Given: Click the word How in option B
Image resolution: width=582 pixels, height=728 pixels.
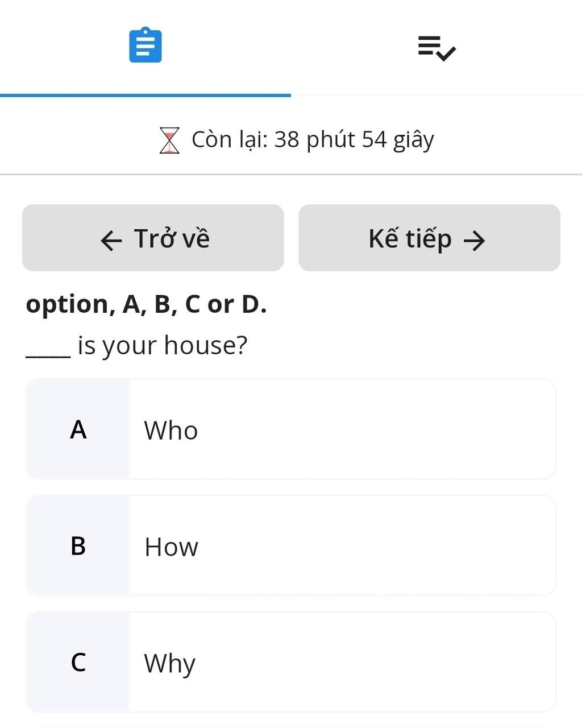Looking at the screenshot, I should [171, 547].
